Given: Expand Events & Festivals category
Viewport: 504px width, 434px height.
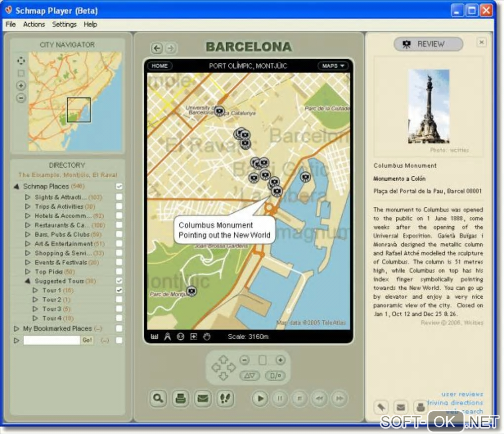Looking at the screenshot, I should click(x=28, y=262).
